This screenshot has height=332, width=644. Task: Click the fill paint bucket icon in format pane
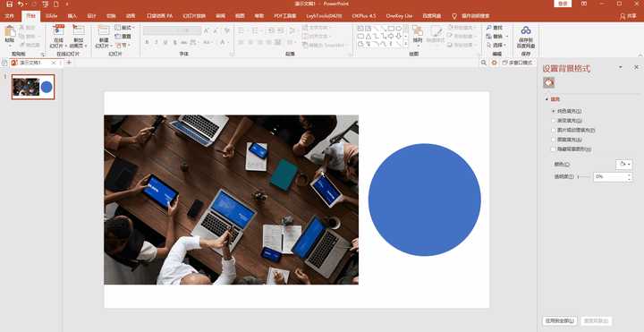tap(548, 82)
